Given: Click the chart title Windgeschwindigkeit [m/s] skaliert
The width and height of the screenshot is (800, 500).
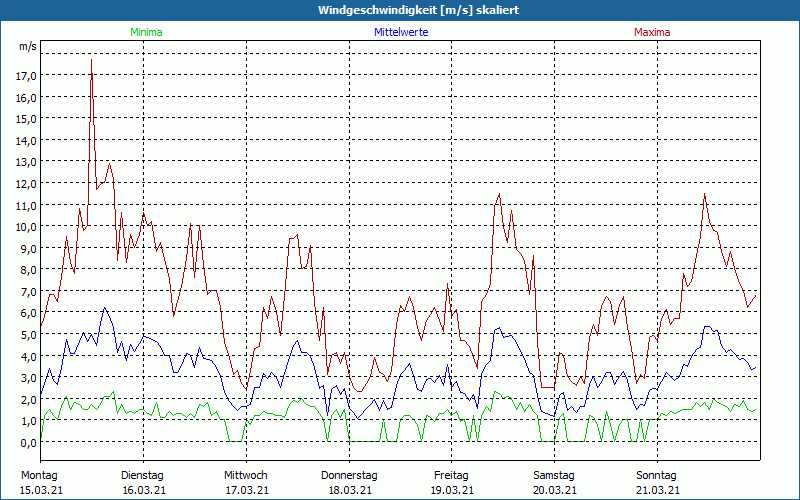Looking at the screenshot, I should 418,10.
